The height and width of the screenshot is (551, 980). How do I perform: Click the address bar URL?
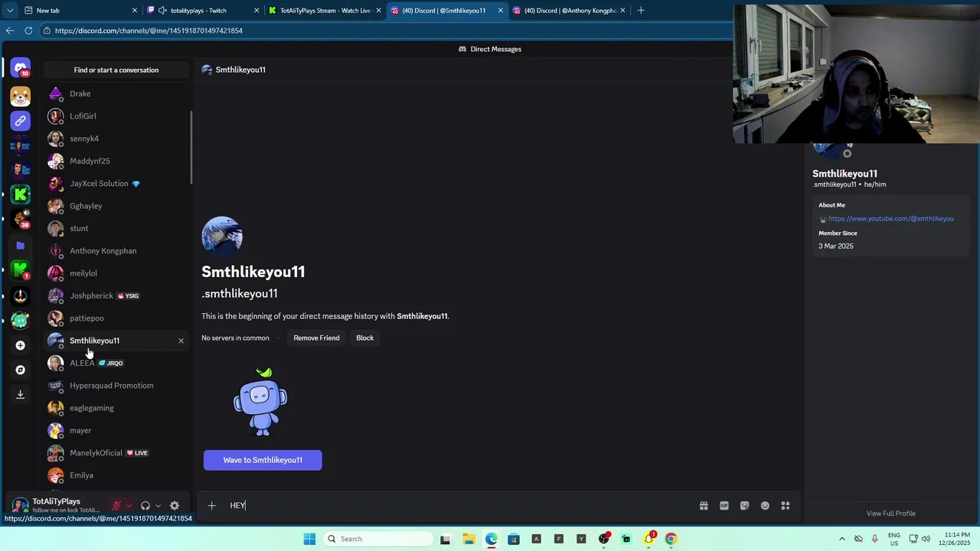point(149,31)
